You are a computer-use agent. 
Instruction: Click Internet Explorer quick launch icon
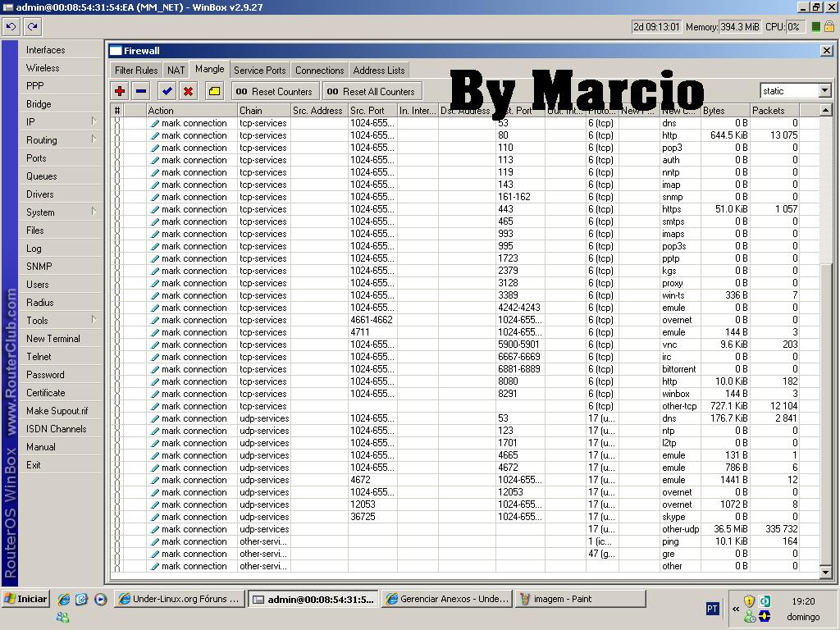(x=64, y=599)
